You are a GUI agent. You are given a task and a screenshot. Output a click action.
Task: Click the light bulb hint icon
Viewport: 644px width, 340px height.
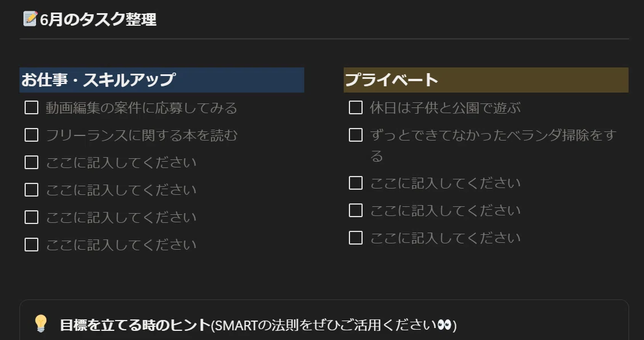point(41,324)
